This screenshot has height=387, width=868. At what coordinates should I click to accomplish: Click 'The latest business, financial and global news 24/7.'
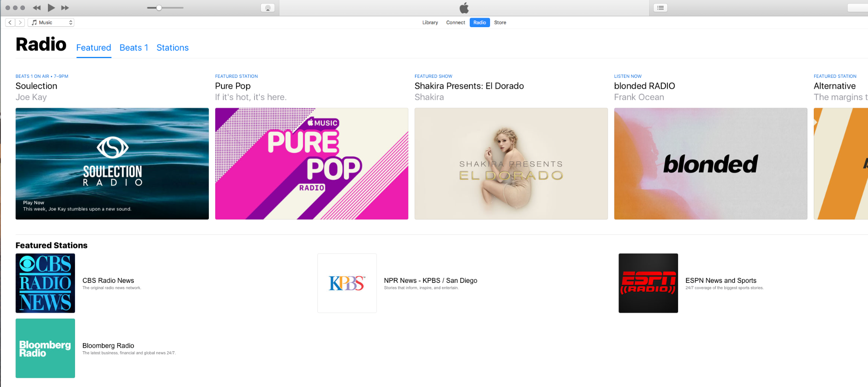129,353
